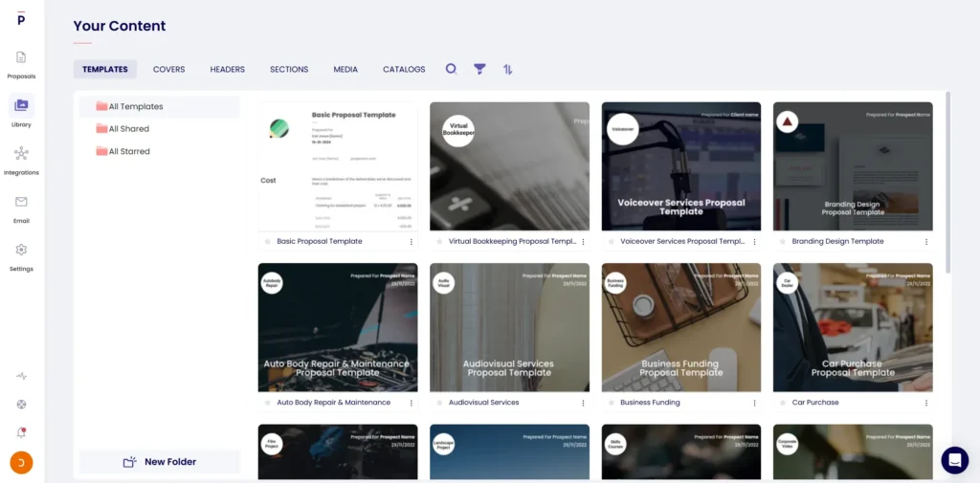Click the New Folder button
This screenshot has height=483, width=980.
point(160,462)
